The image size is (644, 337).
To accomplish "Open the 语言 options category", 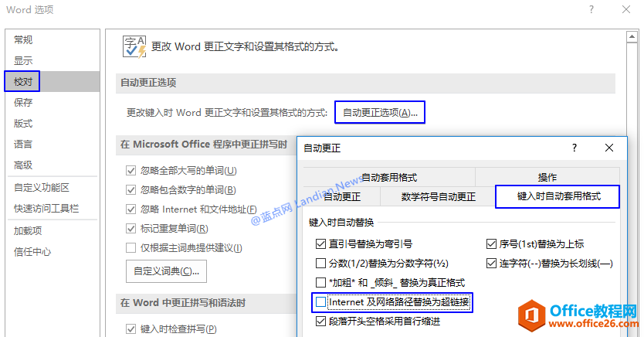I will [x=23, y=145].
